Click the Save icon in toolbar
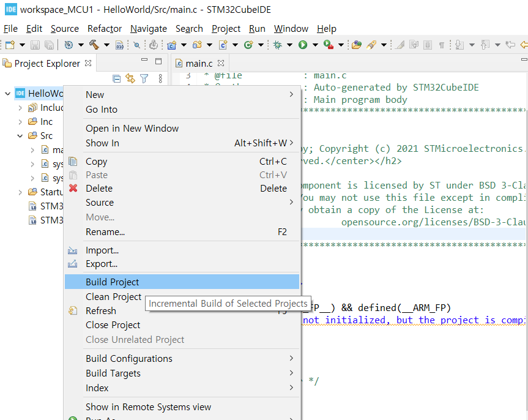The height and width of the screenshot is (420, 528). (35, 45)
